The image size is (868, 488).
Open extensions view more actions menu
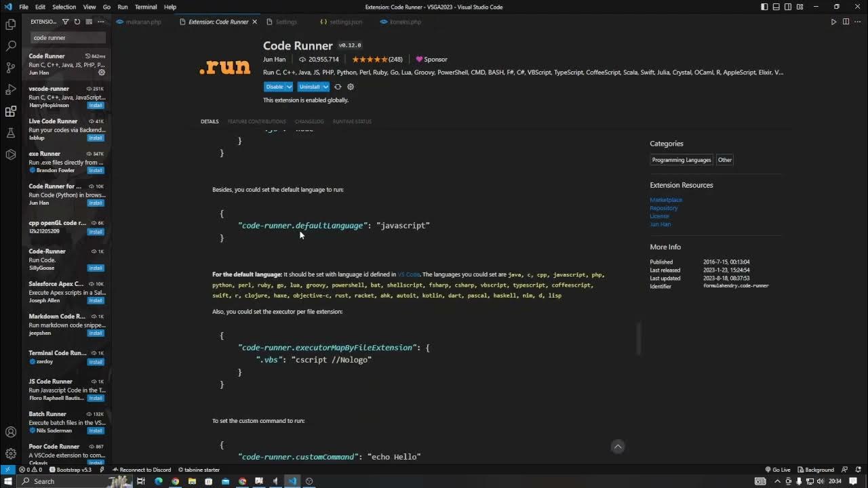pos(100,22)
